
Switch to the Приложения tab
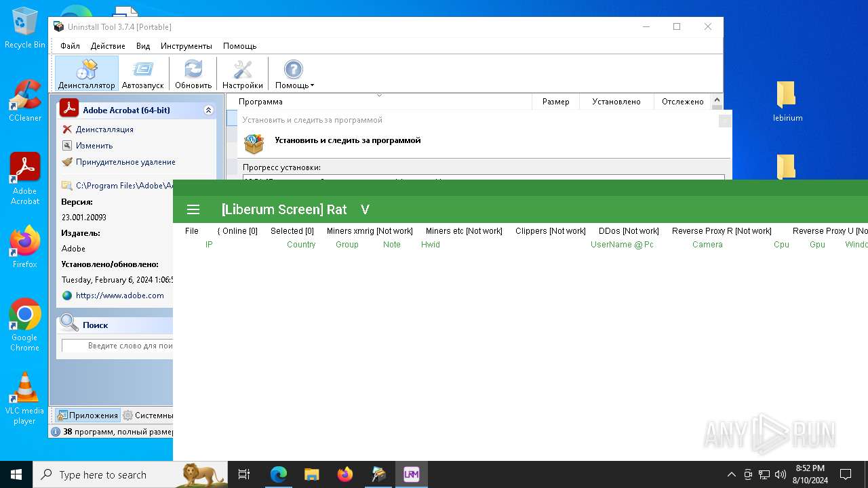(87, 415)
